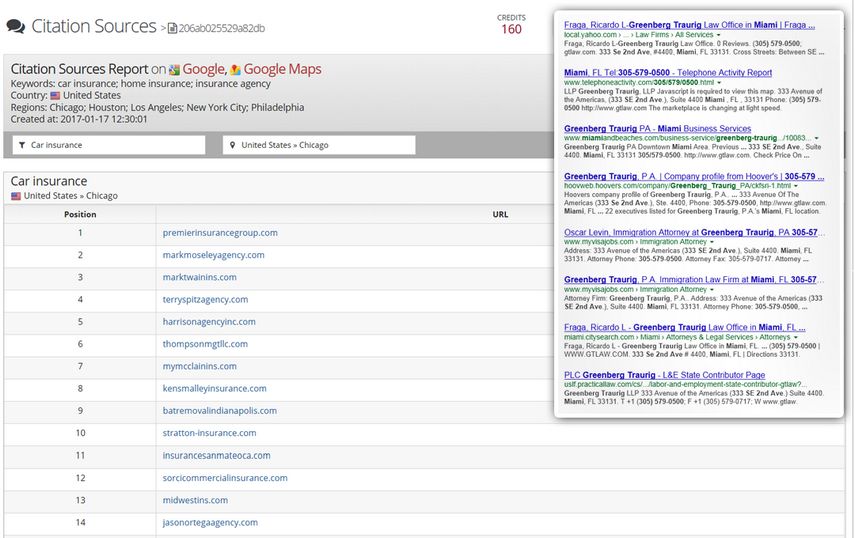855x538 pixels.
Task: Click the report file icon beside 206ab025529a82db
Action: (x=172, y=28)
